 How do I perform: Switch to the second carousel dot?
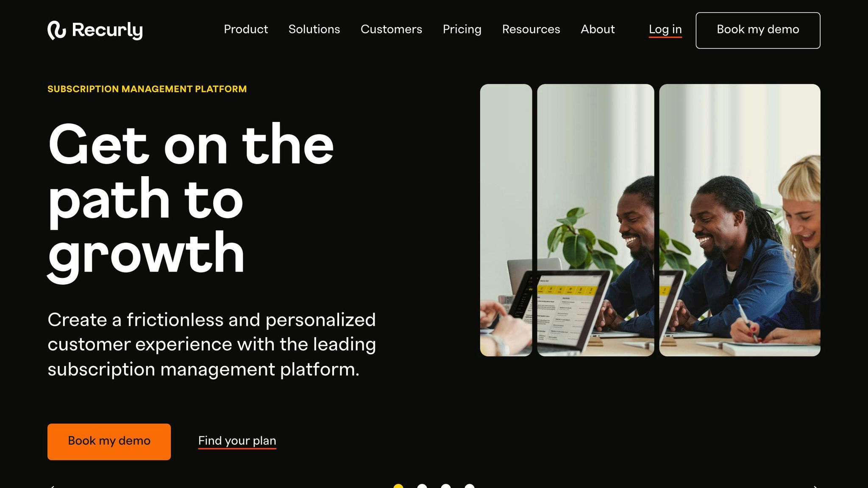(422, 486)
